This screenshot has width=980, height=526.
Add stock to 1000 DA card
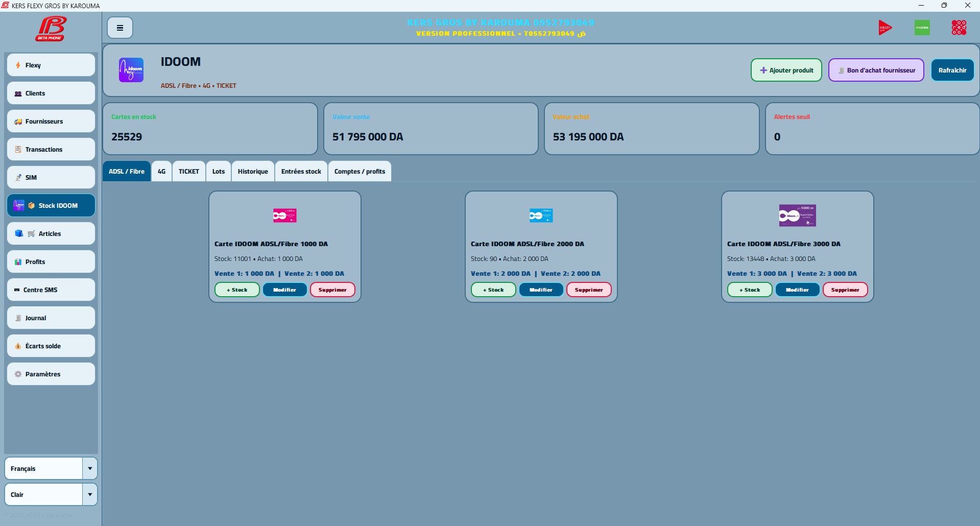[237, 290]
